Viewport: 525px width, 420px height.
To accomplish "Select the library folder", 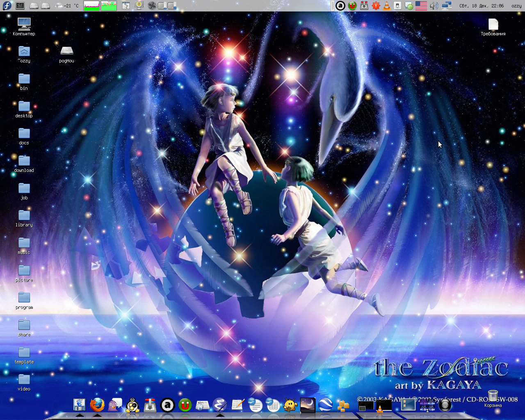I will pos(24,219).
